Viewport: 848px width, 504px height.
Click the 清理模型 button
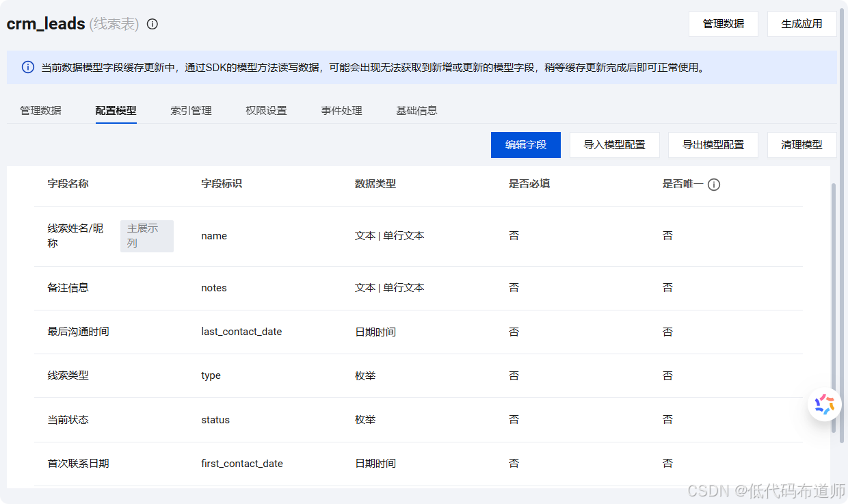pyautogui.click(x=802, y=145)
